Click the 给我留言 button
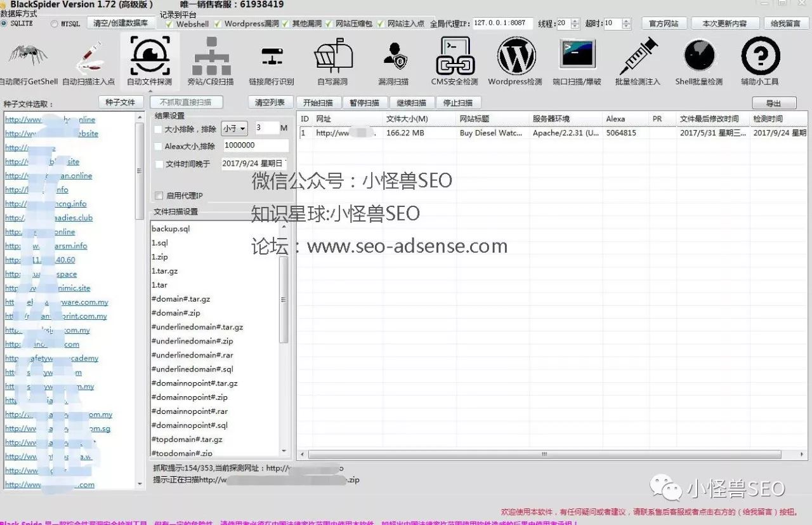Screen dimensions: 812x525 (x=785, y=23)
